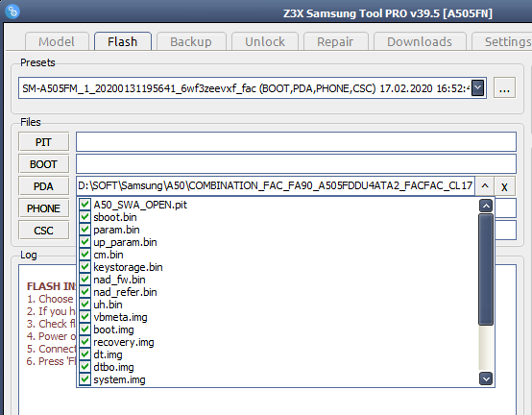The image size is (532, 415).
Task: Click file list scroll up arrow
Action: point(486,206)
